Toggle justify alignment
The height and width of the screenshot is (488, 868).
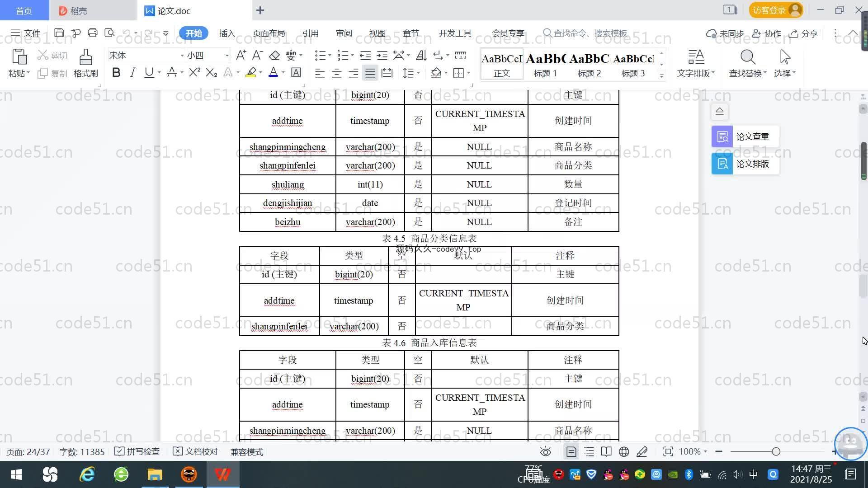click(x=370, y=73)
